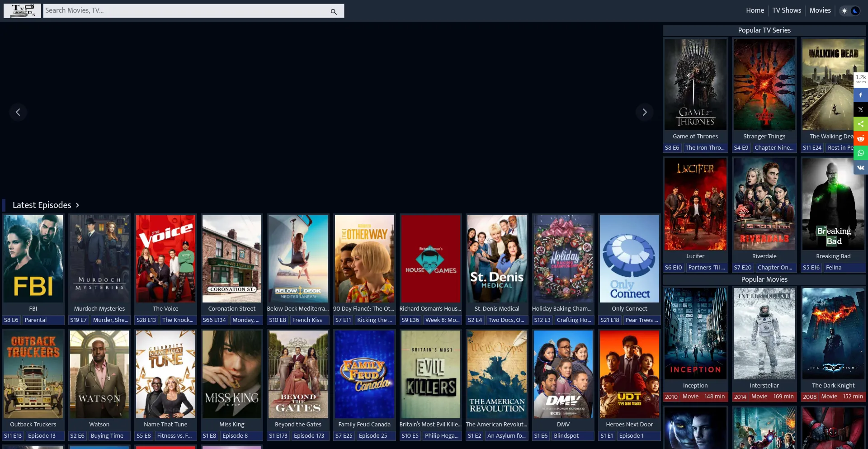Click Riverdale S7 E20 tag
The image size is (868, 449).
point(743,268)
